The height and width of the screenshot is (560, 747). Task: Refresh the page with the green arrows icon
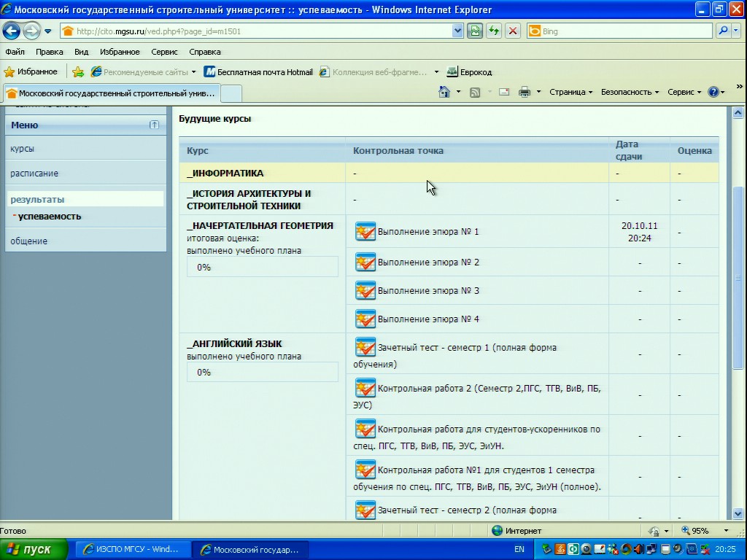(x=494, y=31)
